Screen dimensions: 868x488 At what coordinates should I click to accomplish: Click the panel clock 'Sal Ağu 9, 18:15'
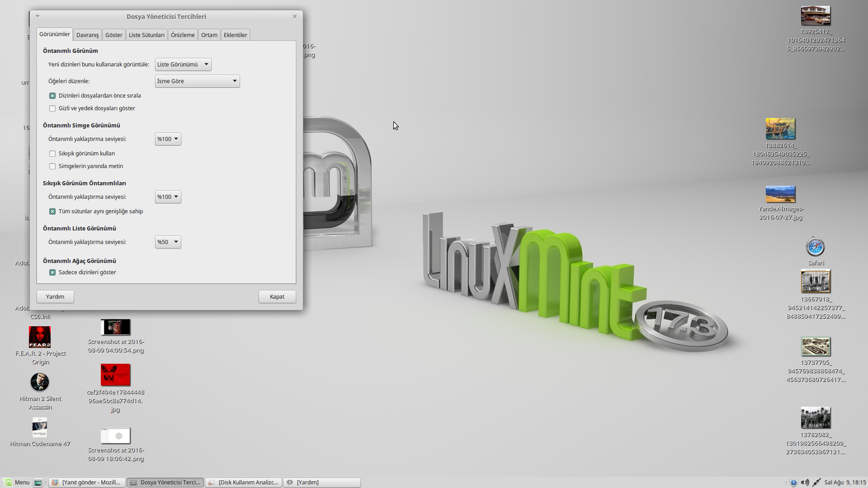click(x=845, y=483)
